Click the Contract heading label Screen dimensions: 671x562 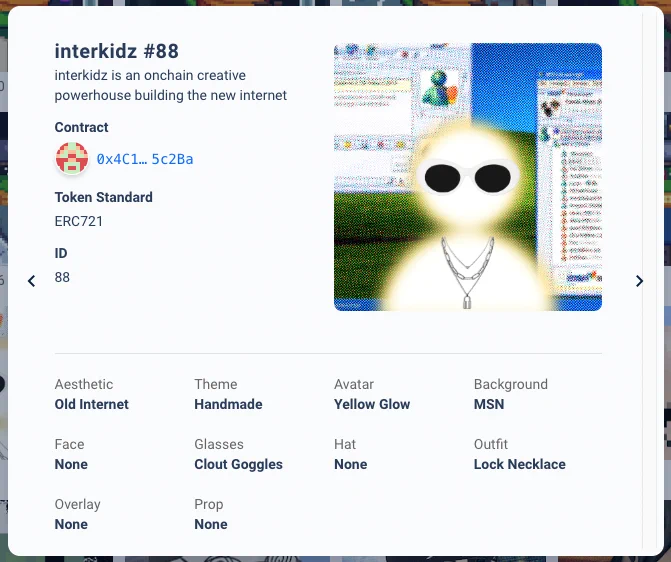(81, 127)
